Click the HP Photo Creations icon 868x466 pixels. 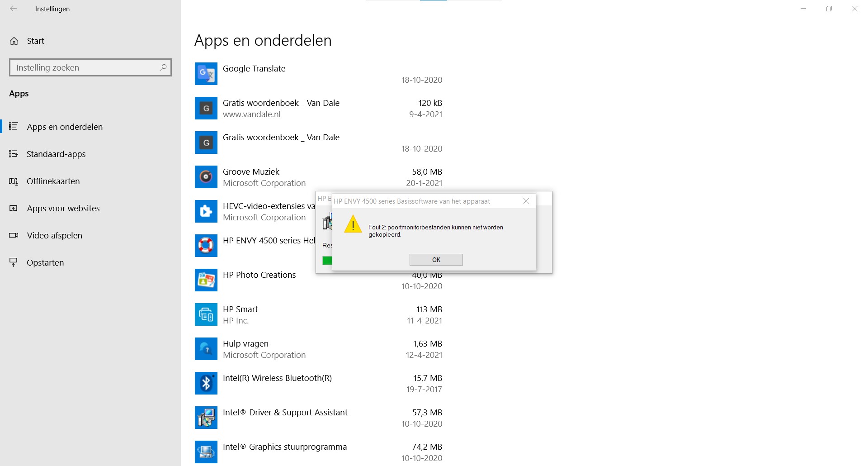click(206, 280)
